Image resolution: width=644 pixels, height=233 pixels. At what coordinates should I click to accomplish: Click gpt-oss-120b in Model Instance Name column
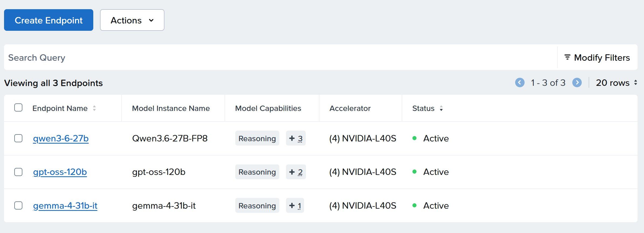coord(159,172)
